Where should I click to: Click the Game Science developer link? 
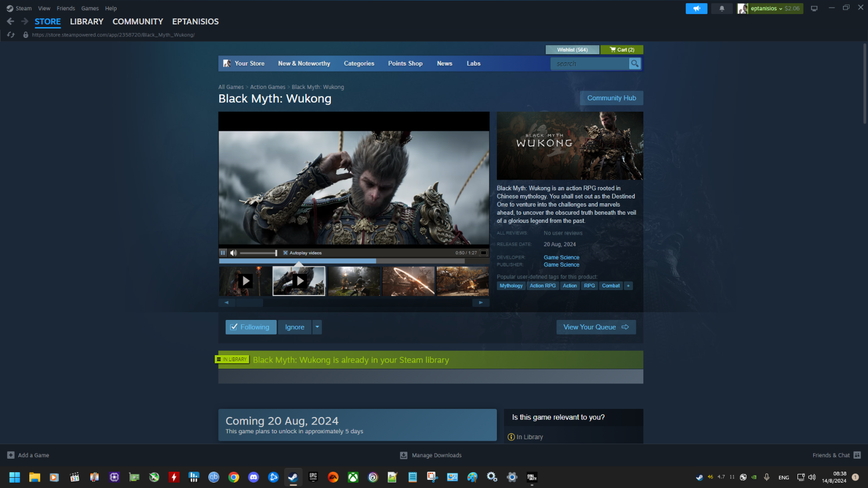click(x=561, y=258)
